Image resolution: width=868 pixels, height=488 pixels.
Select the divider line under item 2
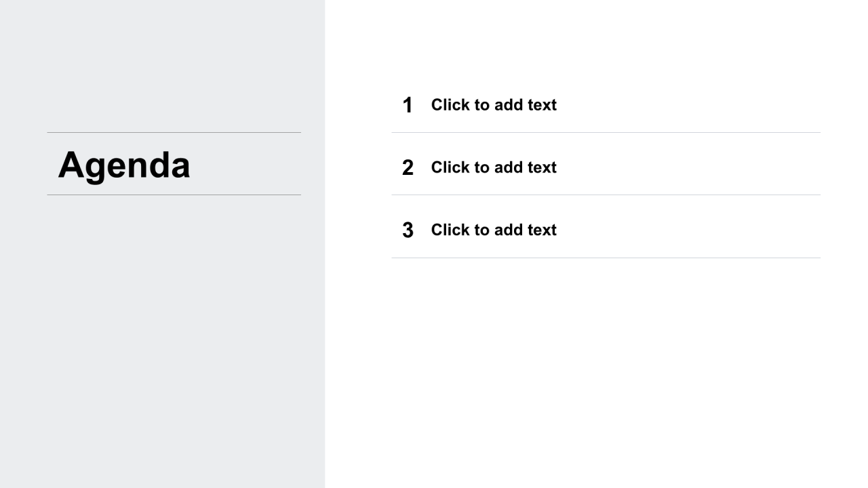[x=606, y=195]
